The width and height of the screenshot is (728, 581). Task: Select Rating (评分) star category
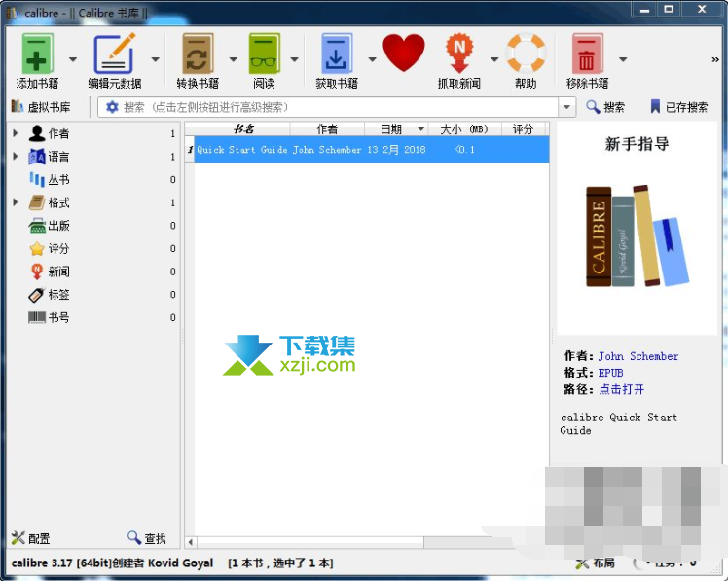tap(49, 248)
